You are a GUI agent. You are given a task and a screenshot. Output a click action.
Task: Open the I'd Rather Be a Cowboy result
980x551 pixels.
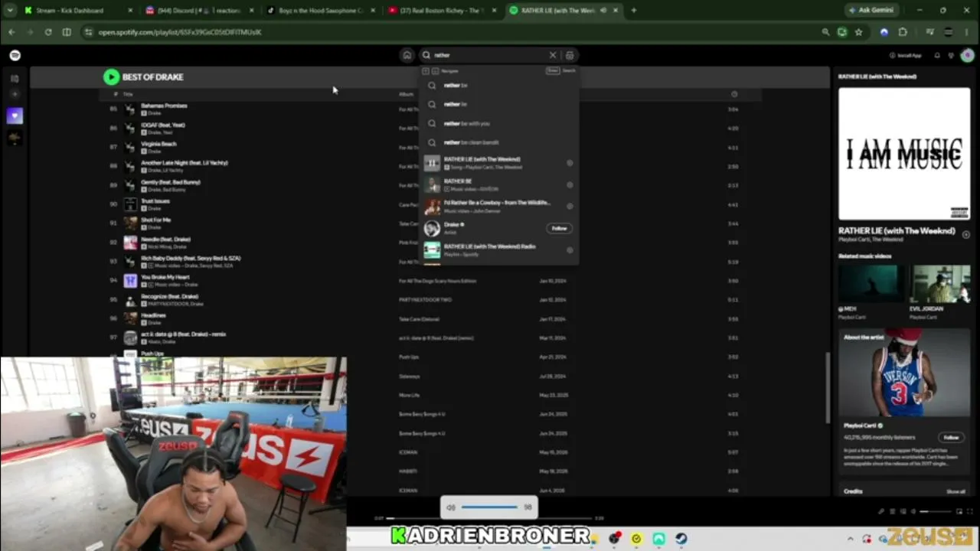coord(498,207)
